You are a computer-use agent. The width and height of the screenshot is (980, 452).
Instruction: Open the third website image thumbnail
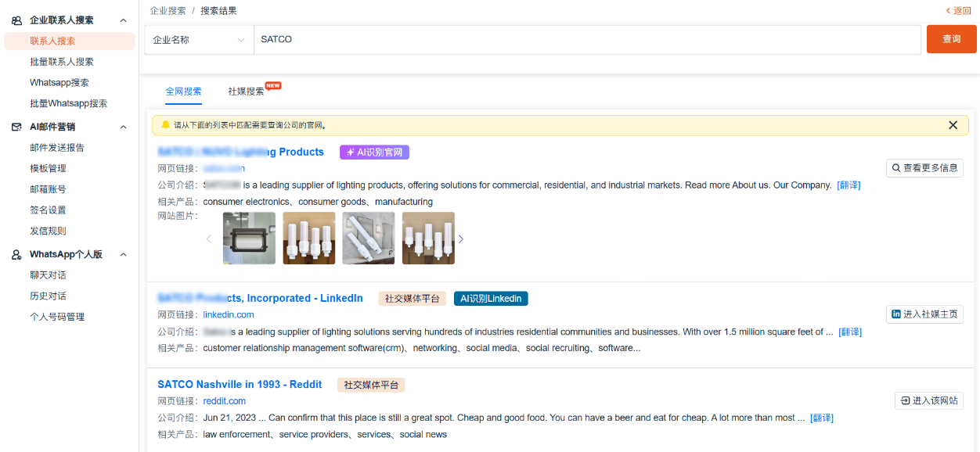369,239
